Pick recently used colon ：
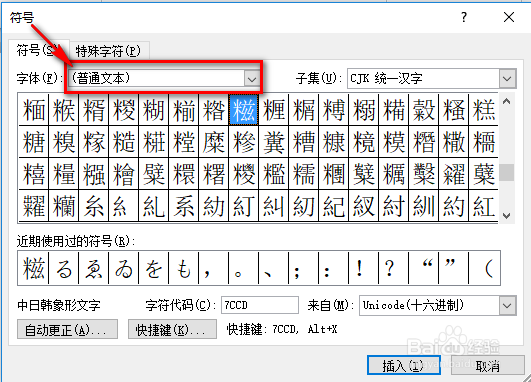The image size is (531, 382). click(334, 268)
